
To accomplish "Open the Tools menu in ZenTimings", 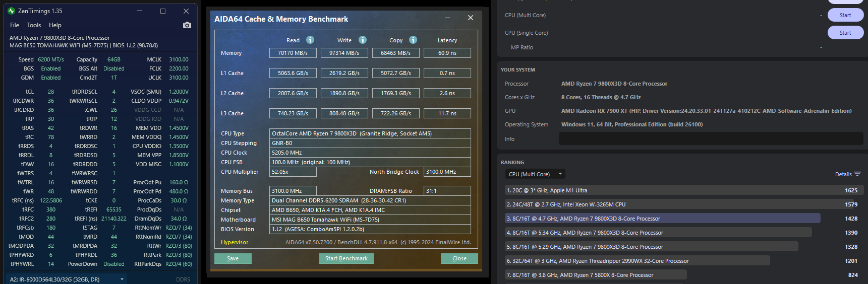I will (x=34, y=25).
